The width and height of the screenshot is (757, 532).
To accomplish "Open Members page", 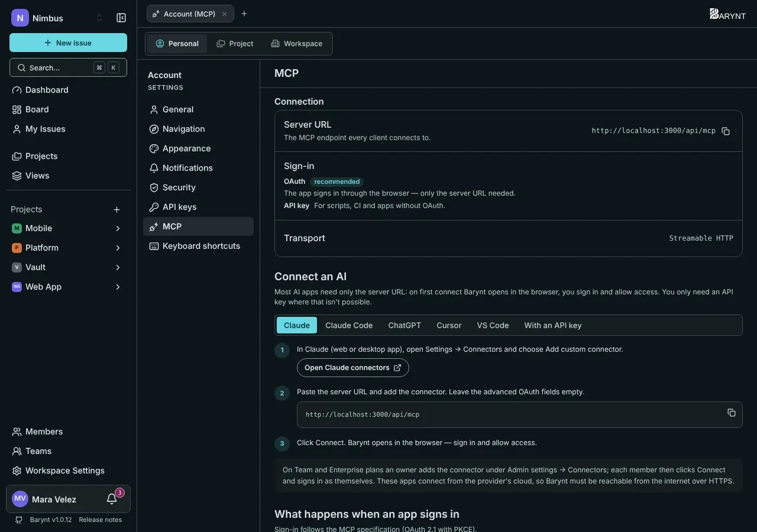I will tap(68, 432).
